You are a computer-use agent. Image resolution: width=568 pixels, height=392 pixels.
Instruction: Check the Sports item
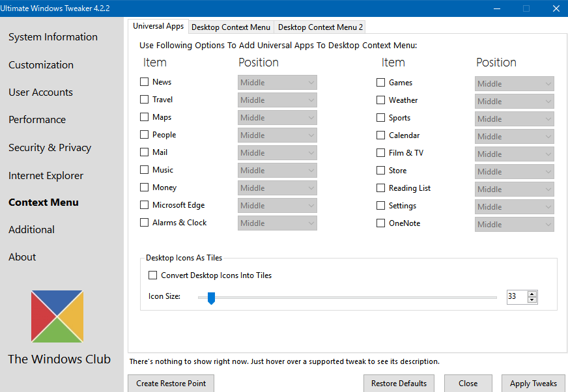[380, 118]
